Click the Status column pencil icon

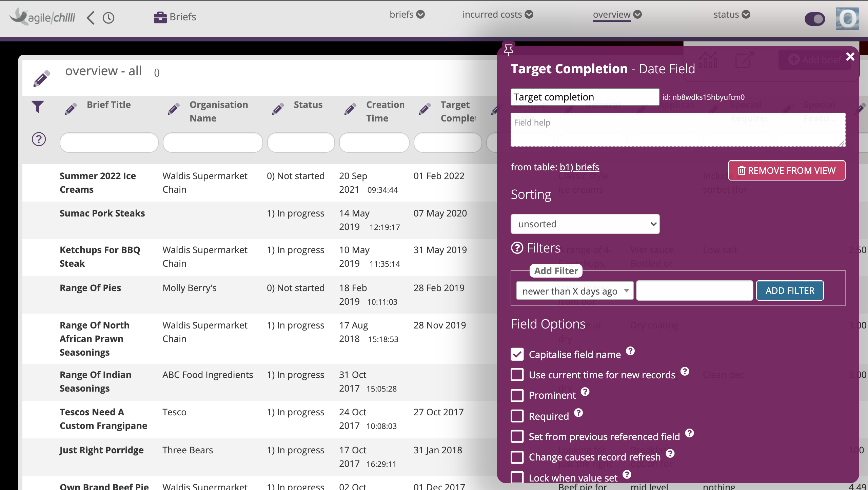click(x=278, y=109)
